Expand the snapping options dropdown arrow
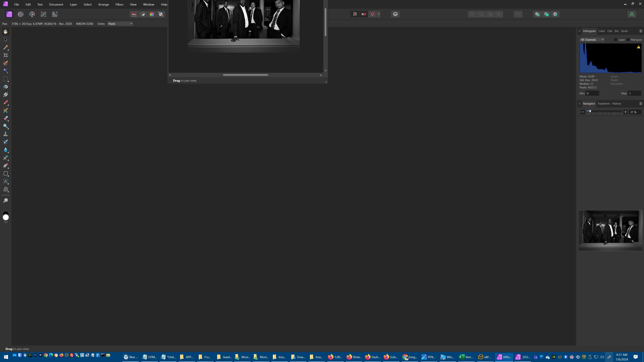 click(379, 14)
